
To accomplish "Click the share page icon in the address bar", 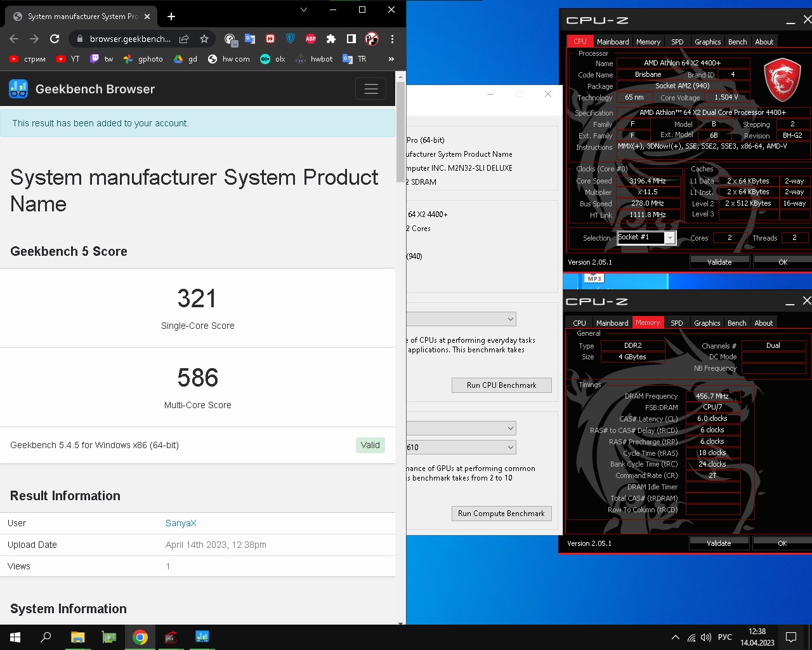I will 184,39.
